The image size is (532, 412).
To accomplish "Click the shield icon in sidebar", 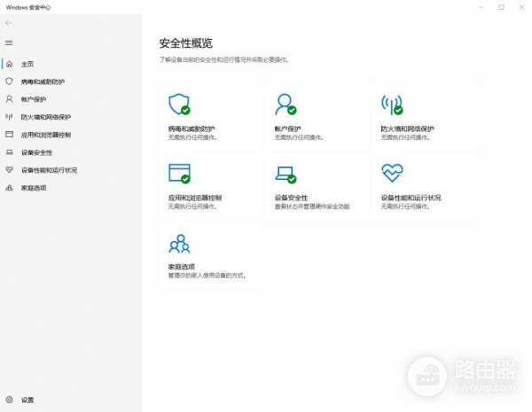I will (x=9, y=82).
